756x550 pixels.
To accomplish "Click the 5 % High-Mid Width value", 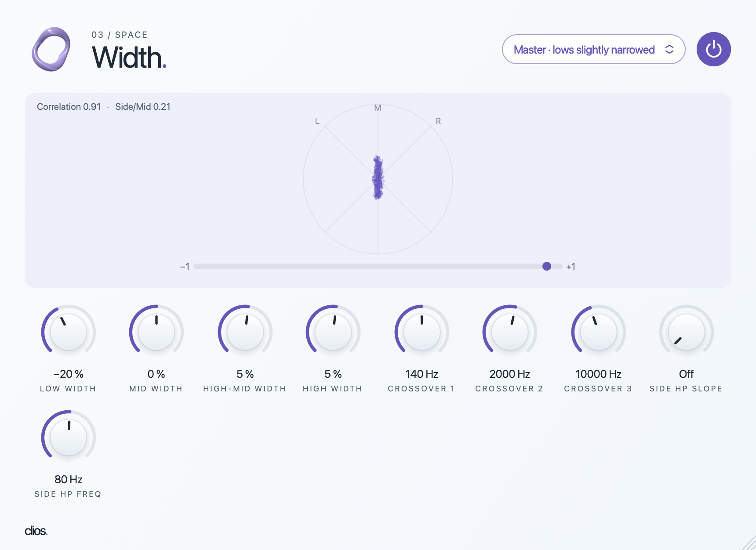I will (x=245, y=374).
